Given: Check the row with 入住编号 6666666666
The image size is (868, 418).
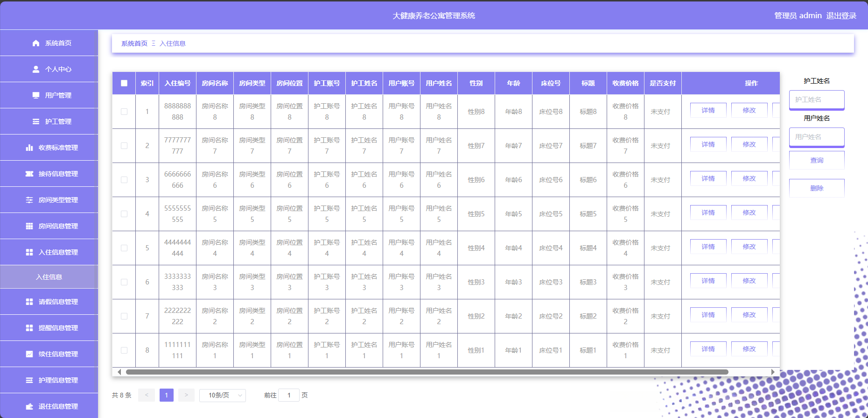Looking at the screenshot, I should coord(124,180).
